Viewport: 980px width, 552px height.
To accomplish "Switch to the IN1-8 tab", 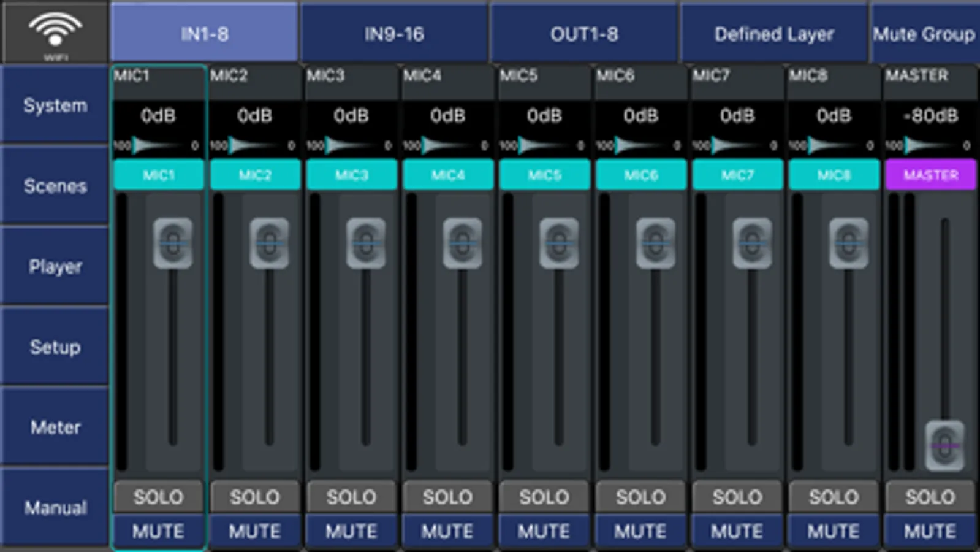I will click(x=204, y=34).
